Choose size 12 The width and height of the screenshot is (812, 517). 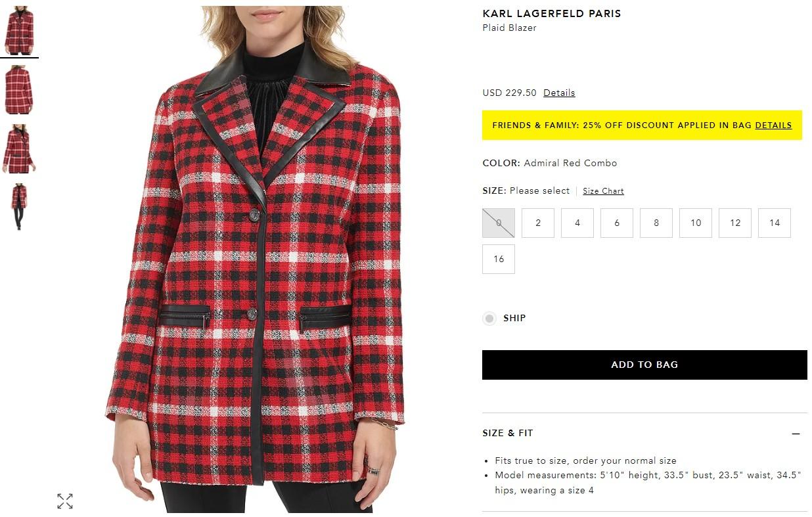pos(735,223)
